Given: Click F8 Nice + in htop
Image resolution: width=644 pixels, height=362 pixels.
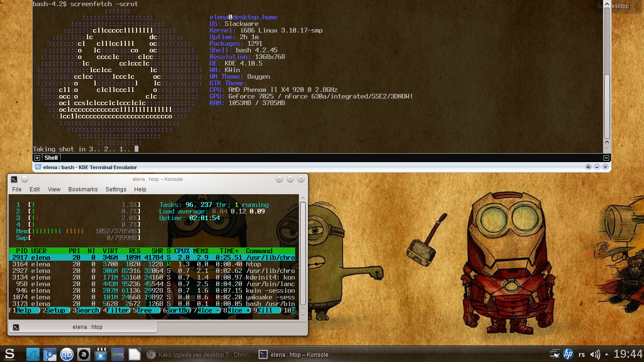Looking at the screenshot, I should coord(235,310).
